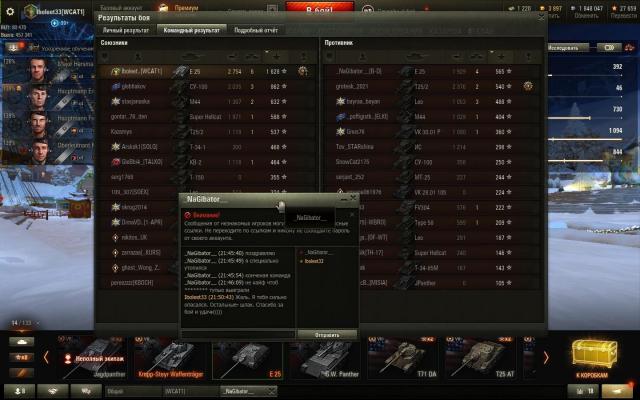Switch to the Личный результат tab
This screenshot has width=640, height=400.
coord(125,31)
